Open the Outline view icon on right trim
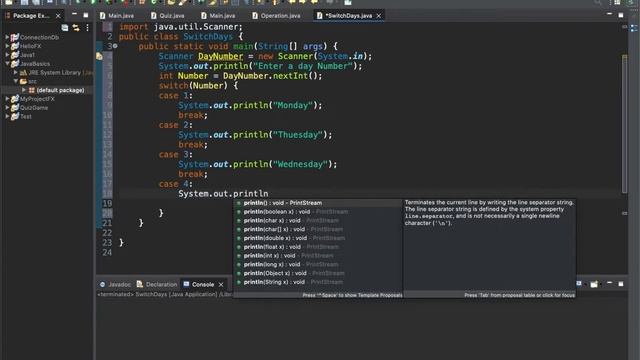This screenshot has width=640, height=360. click(x=634, y=28)
